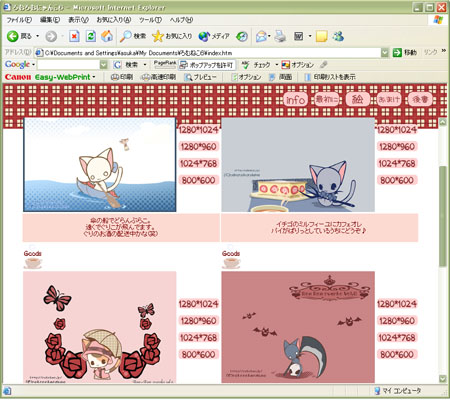
Task: Download 1280*960 for scythe cat wallpaper
Action: tap(397, 321)
